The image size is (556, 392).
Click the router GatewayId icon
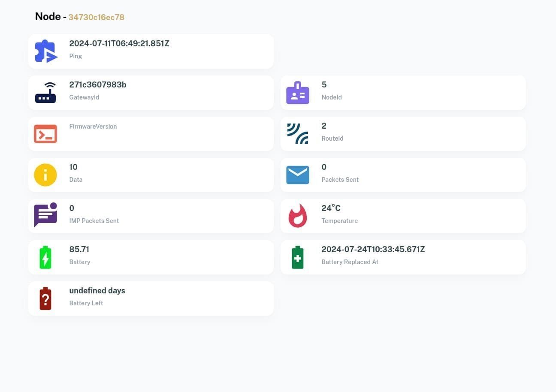click(45, 92)
